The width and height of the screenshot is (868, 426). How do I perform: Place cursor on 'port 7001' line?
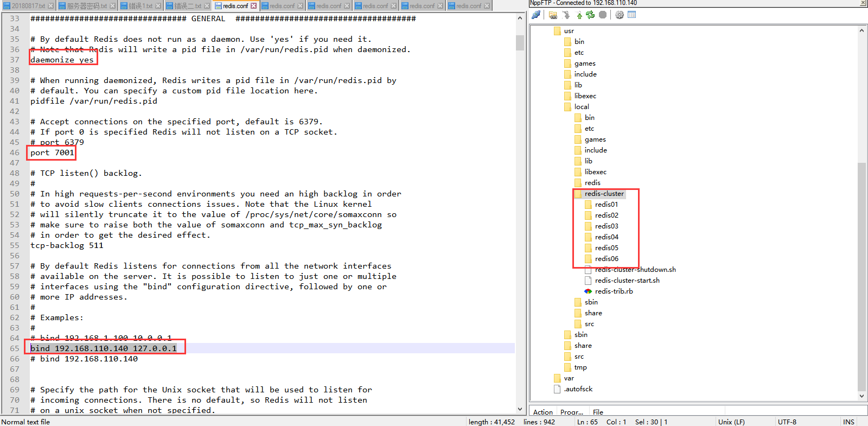52,152
